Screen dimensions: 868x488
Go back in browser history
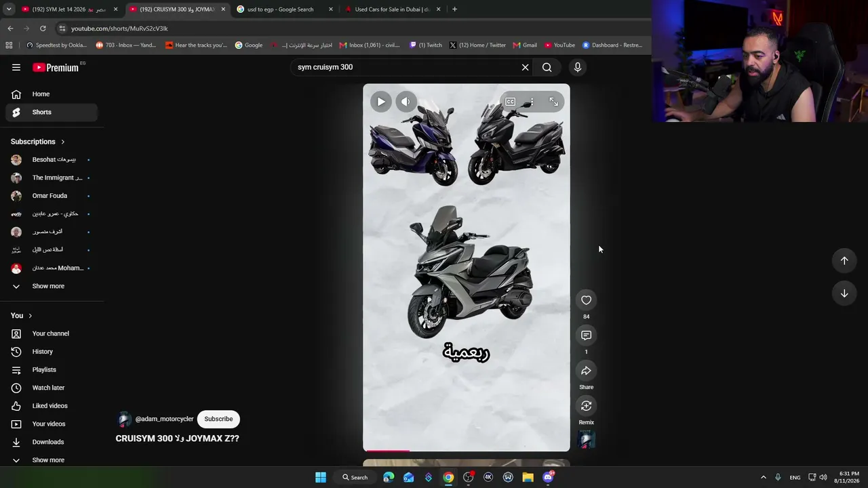[10, 28]
